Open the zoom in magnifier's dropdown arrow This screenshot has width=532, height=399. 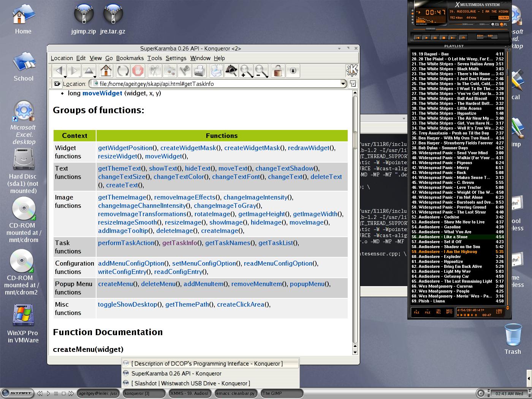point(252,76)
